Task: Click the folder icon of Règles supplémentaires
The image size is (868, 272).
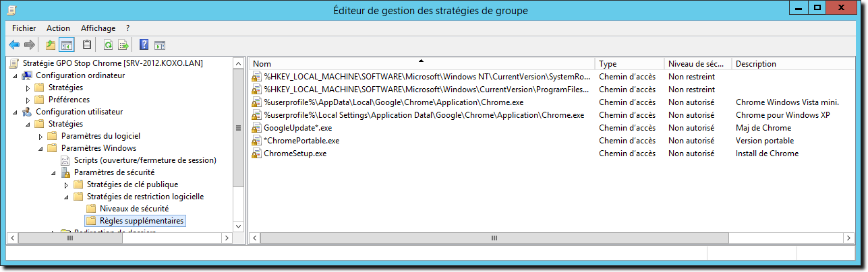Action: pyautogui.click(x=91, y=221)
